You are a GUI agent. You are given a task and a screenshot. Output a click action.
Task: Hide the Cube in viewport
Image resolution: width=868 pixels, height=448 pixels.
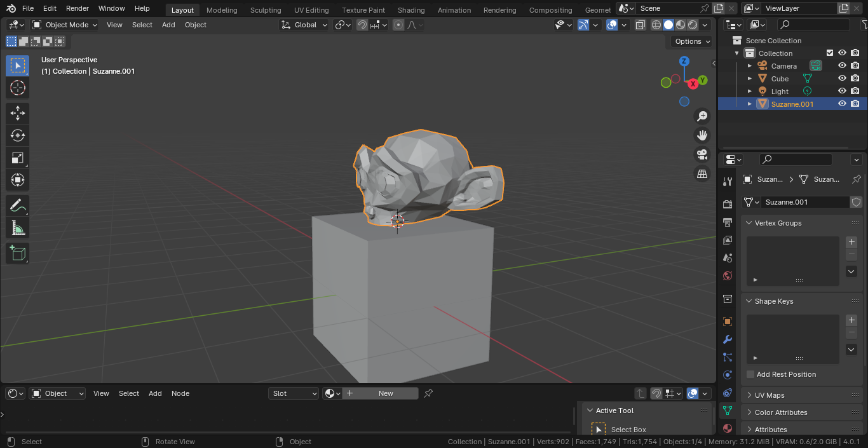click(842, 79)
